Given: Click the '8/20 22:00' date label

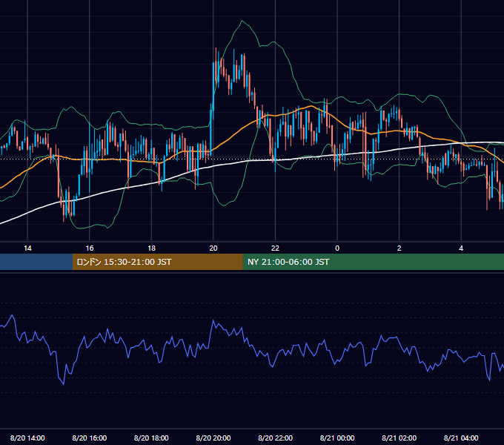Looking at the screenshot, I should [x=276, y=438].
